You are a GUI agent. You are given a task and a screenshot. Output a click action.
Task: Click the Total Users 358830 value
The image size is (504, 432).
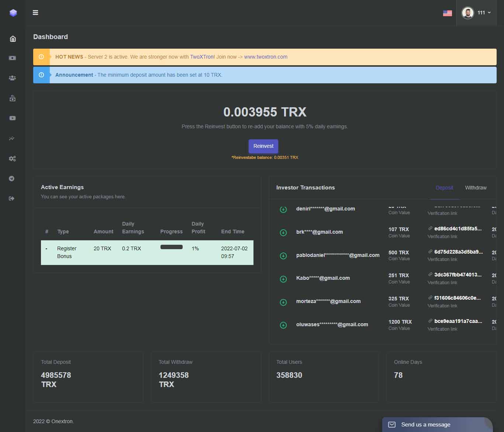[x=289, y=375]
